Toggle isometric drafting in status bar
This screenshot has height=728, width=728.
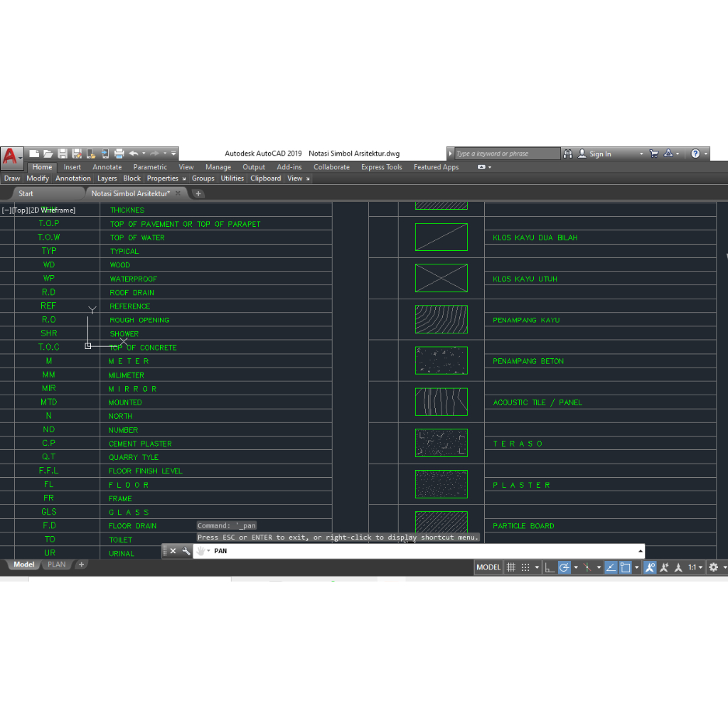click(587, 567)
